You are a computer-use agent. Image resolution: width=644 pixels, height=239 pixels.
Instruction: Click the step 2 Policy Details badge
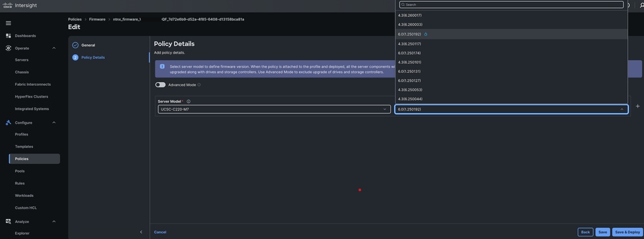tap(75, 57)
